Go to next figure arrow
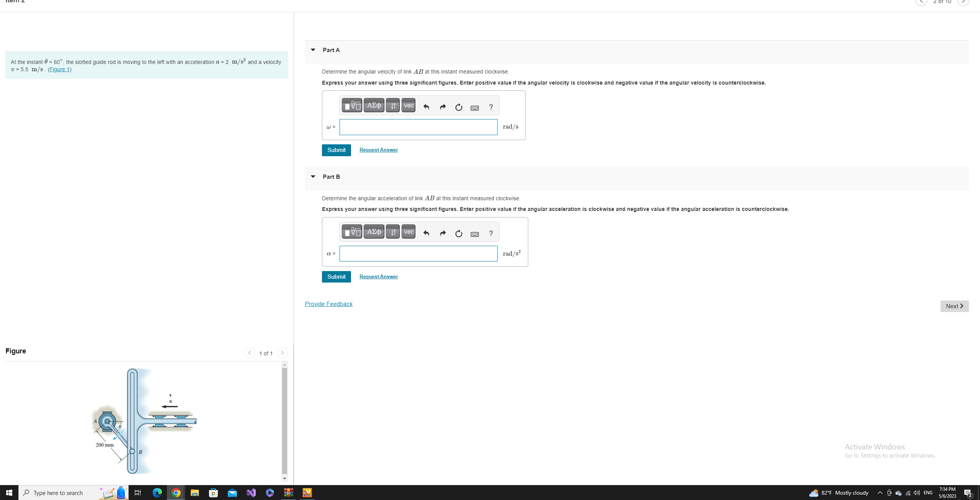The image size is (980, 500). (x=282, y=353)
